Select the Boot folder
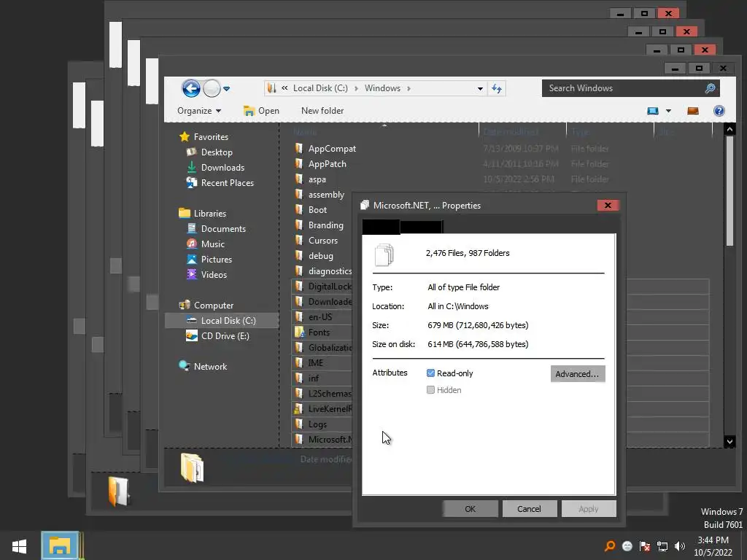 311,209
